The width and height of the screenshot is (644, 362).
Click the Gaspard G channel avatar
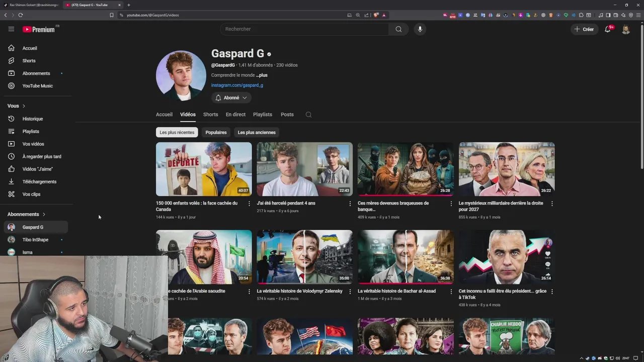pos(181,75)
